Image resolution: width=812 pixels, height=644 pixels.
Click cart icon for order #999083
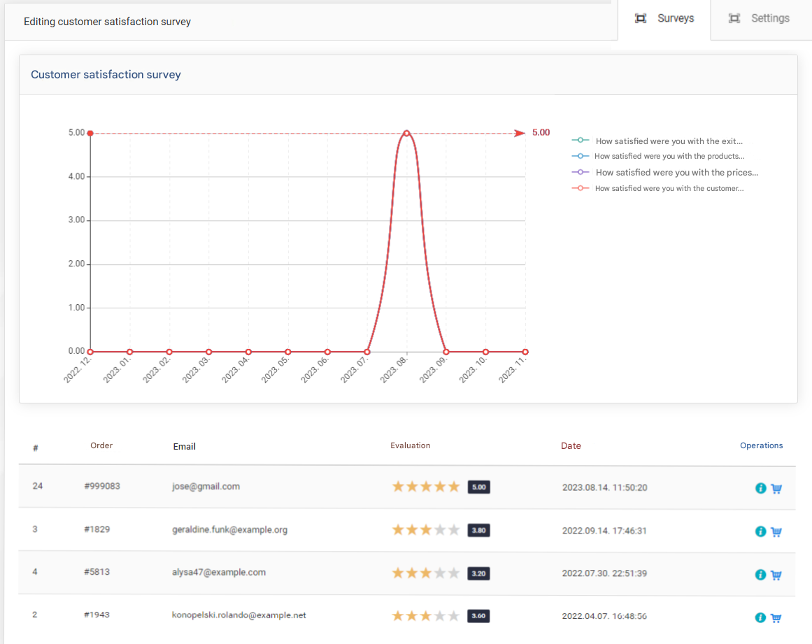click(x=776, y=488)
